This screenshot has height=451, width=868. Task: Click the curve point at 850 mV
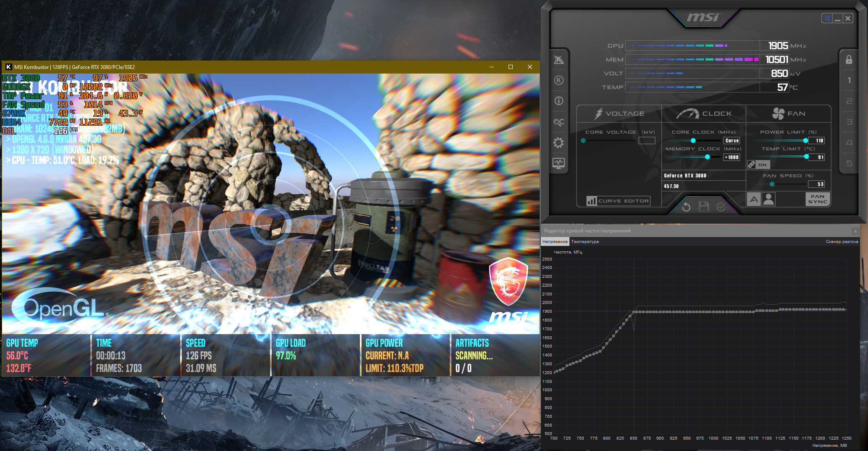tap(634, 312)
